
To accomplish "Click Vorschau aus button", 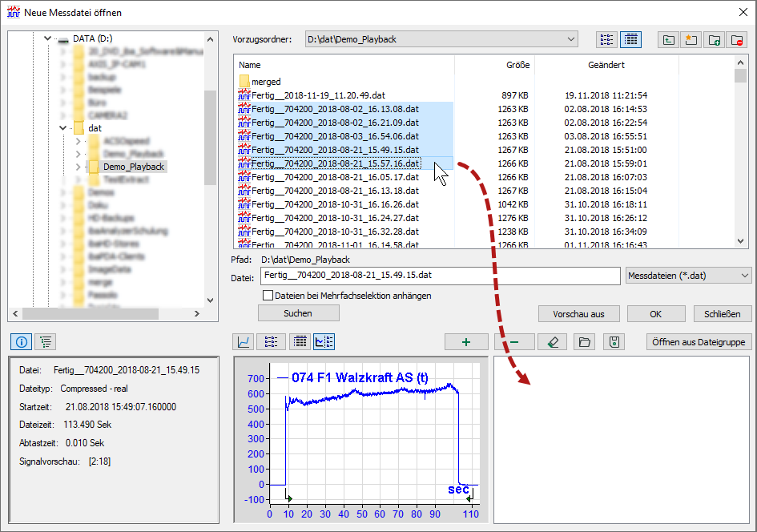I will [x=578, y=314].
